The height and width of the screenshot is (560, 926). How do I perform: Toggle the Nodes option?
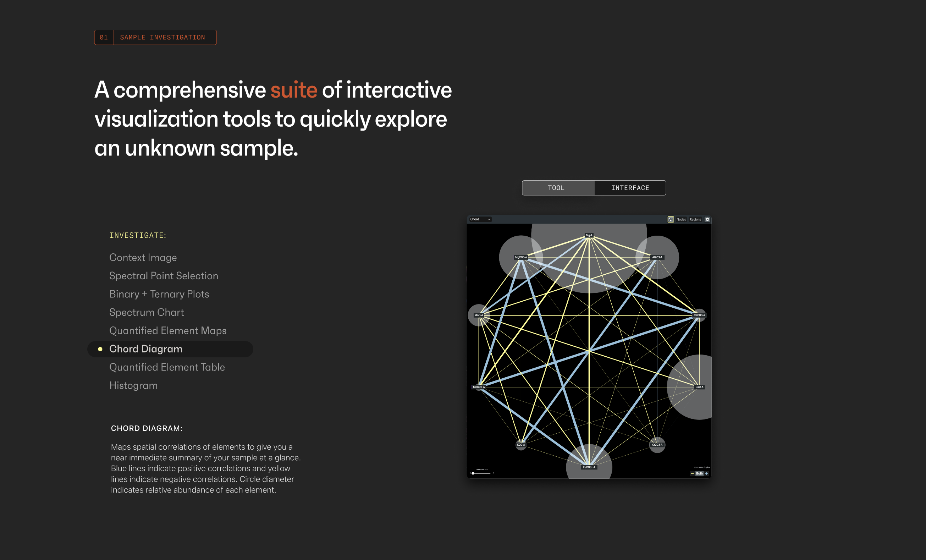(x=681, y=219)
